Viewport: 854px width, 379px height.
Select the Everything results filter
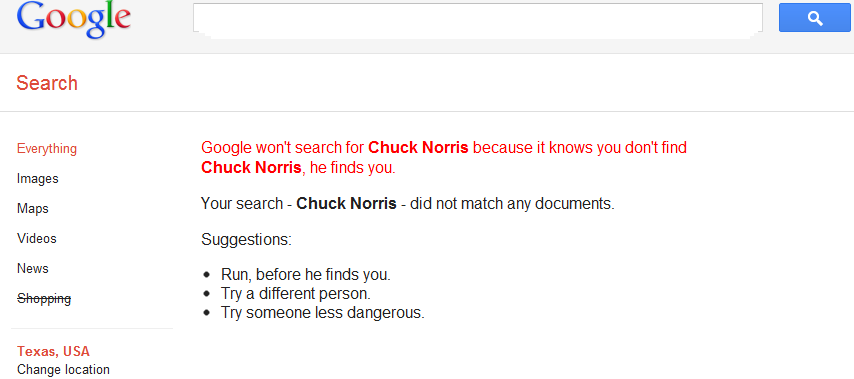point(47,149)
